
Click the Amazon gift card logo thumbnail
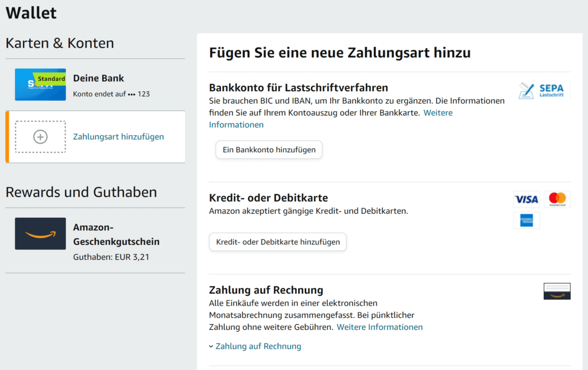click(x=41, y=233)
